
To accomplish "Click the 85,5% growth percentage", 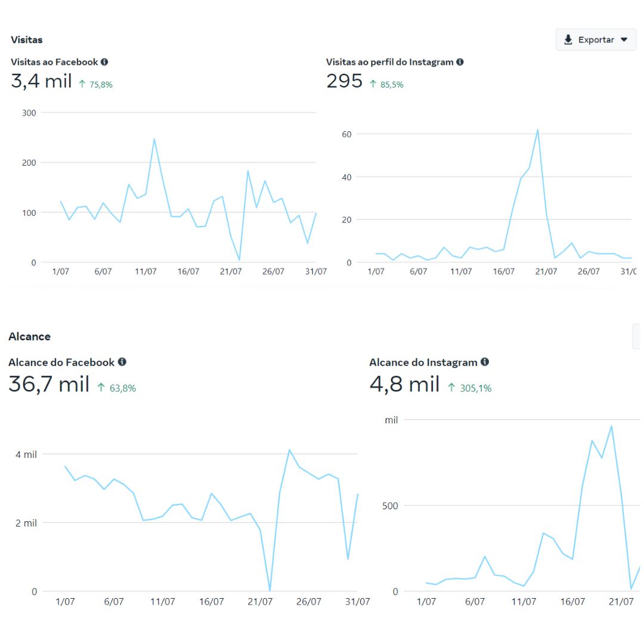I will coord(392,85).
